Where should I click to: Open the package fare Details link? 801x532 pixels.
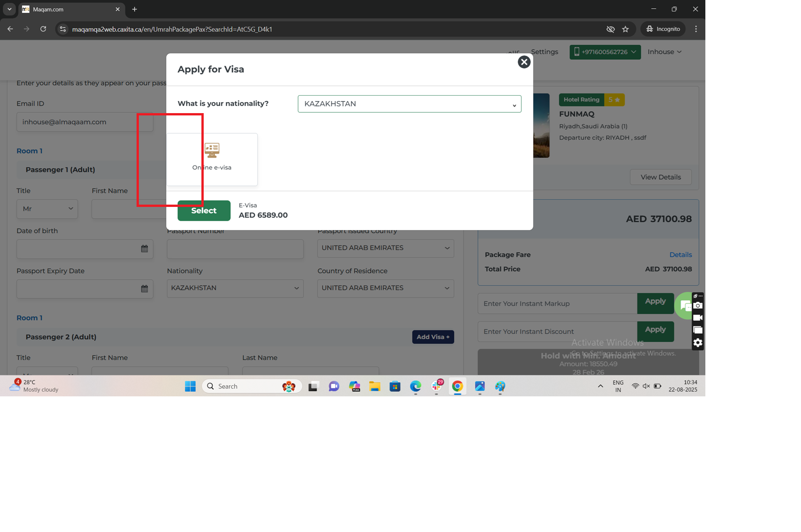(680, 255)
